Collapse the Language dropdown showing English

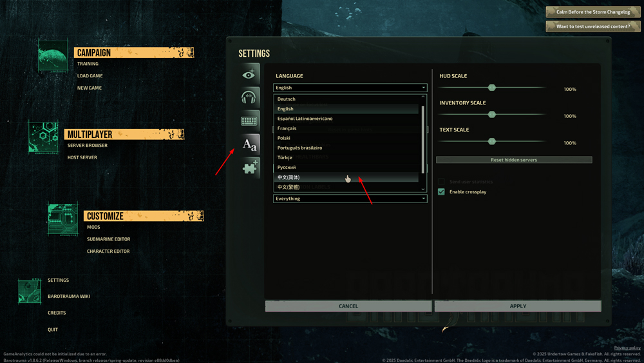[x=350, y=88]
